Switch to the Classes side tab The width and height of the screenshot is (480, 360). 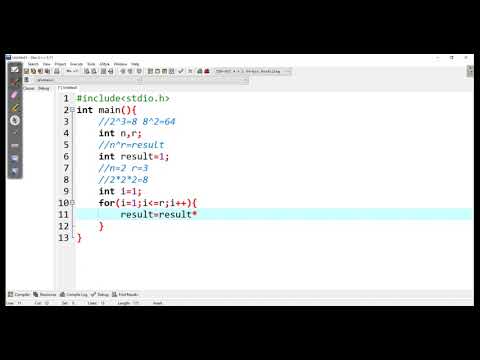coord(29,88)
